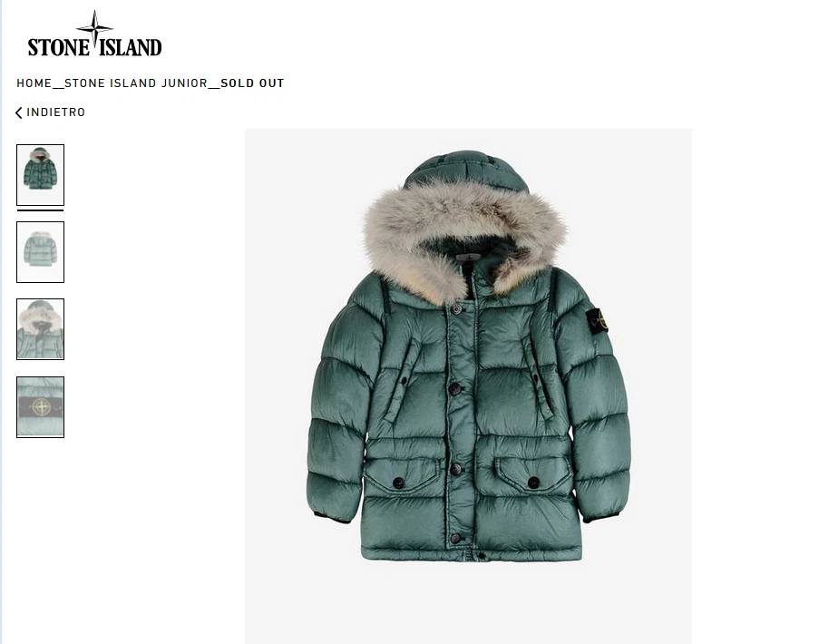The width and height of the screenshot is (838, 644).
Task: Open STONE ISLAND JUNIOR breadcrumb
Action: (136, 83)
